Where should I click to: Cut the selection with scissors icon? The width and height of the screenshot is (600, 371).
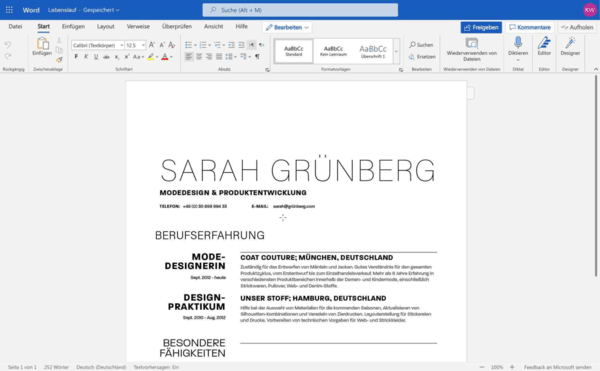[x=59, y=40]
